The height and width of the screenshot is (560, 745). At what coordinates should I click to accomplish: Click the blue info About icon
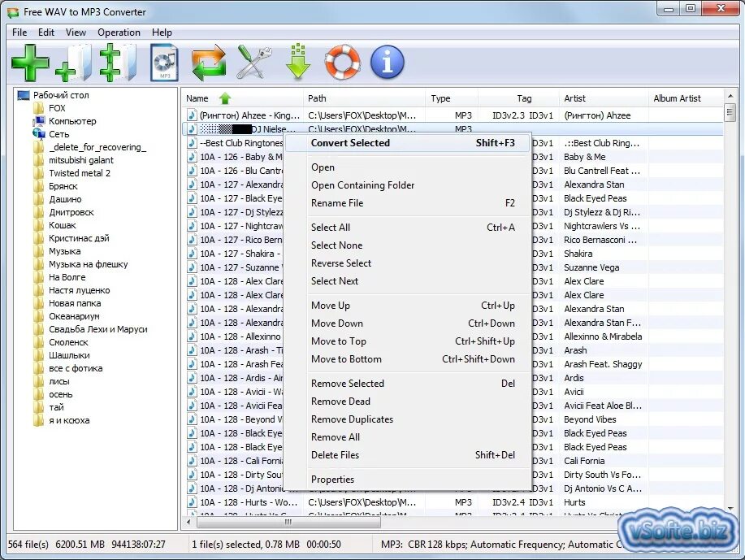[x=388, y=63]
